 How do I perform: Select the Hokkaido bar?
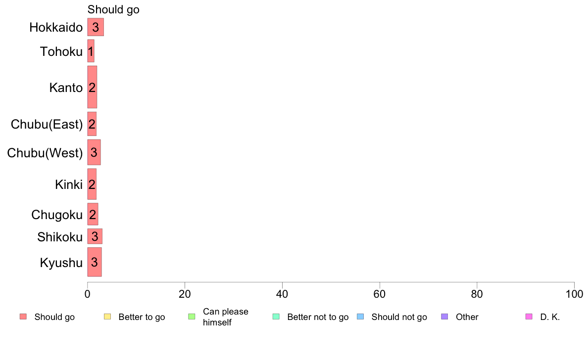(x=96, y=27)
